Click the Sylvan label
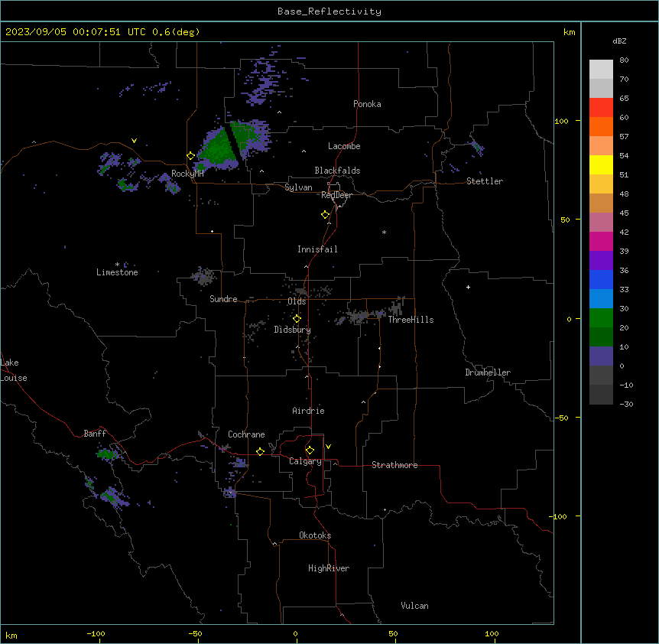This screenshot has width=659, height=644. [x=298, y=187]
